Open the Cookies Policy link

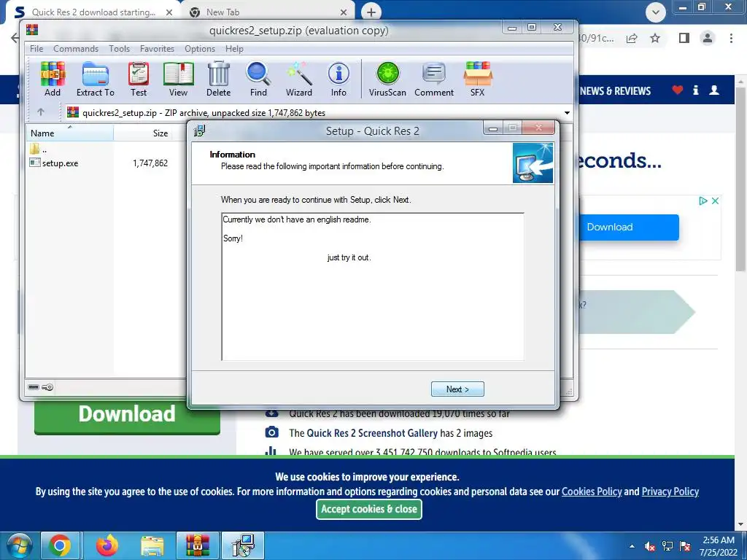592,491
